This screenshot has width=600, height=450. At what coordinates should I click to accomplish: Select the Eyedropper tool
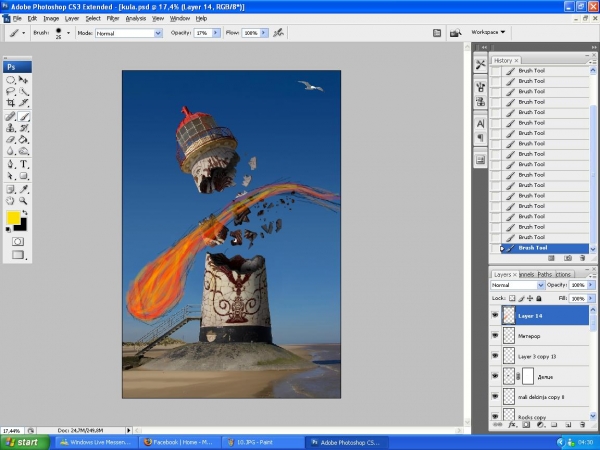23,189
